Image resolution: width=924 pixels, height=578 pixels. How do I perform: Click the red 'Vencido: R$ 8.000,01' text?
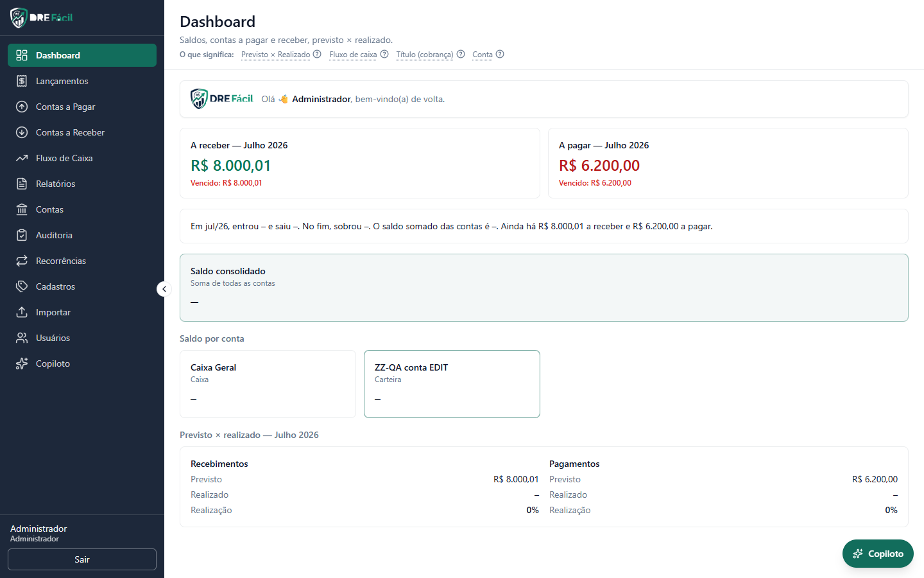pyautogui.click(x=227, y=183)
